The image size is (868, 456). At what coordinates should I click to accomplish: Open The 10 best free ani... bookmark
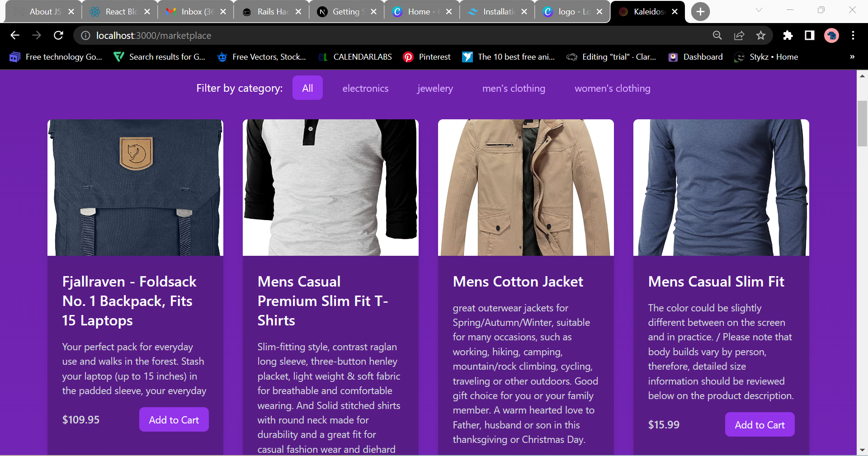coord(509,57)
